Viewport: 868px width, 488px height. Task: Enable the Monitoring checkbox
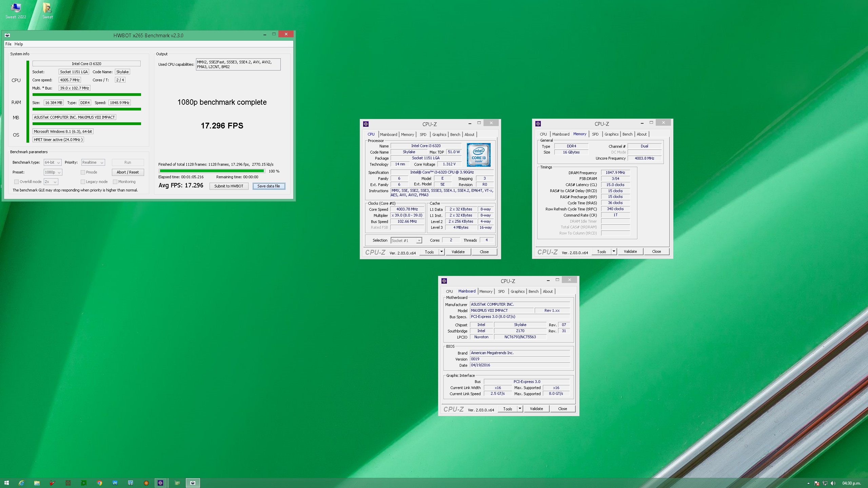[115, 182]
